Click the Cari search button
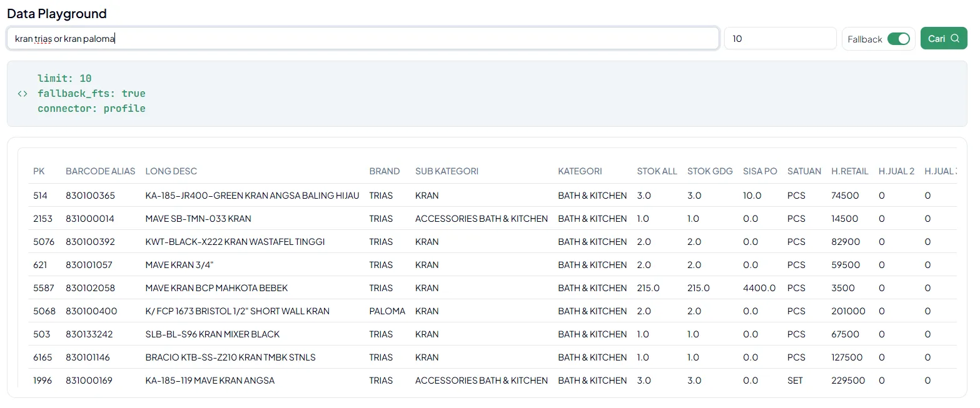980x408 pixels. pos(944,38)
